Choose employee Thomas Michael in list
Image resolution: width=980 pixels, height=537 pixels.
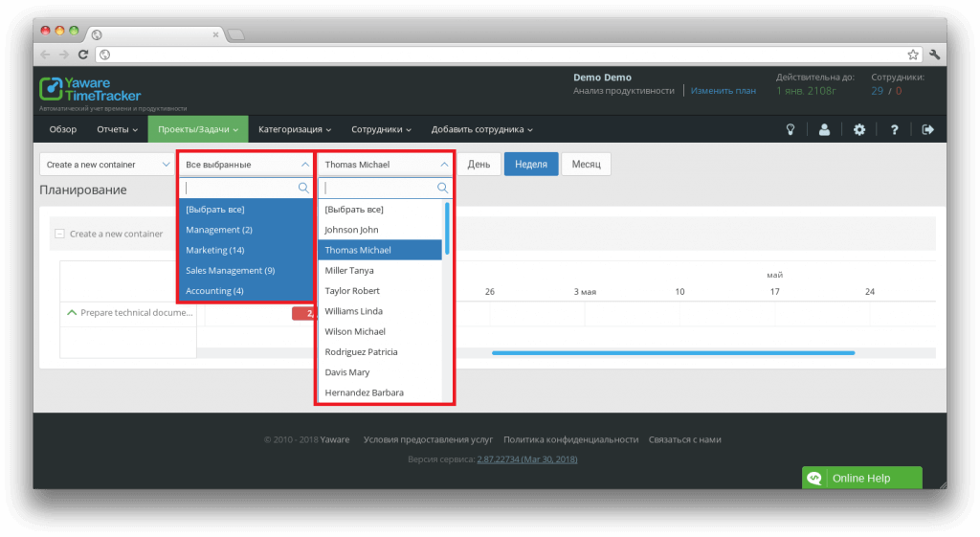(x=380, y=250)
